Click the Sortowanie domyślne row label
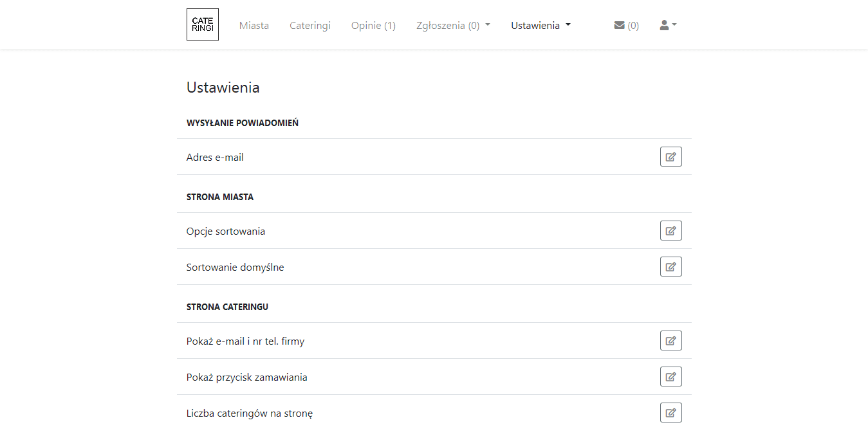 click(x=235, y=268)
